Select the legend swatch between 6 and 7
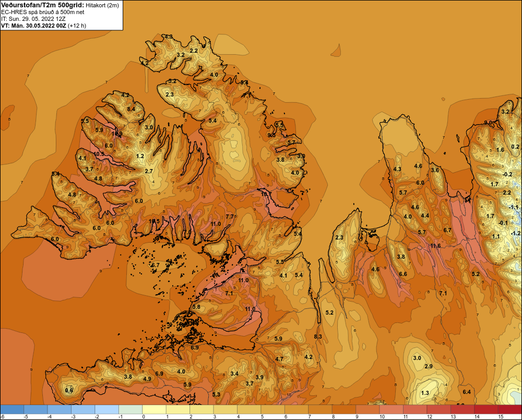 pos(296,409)
